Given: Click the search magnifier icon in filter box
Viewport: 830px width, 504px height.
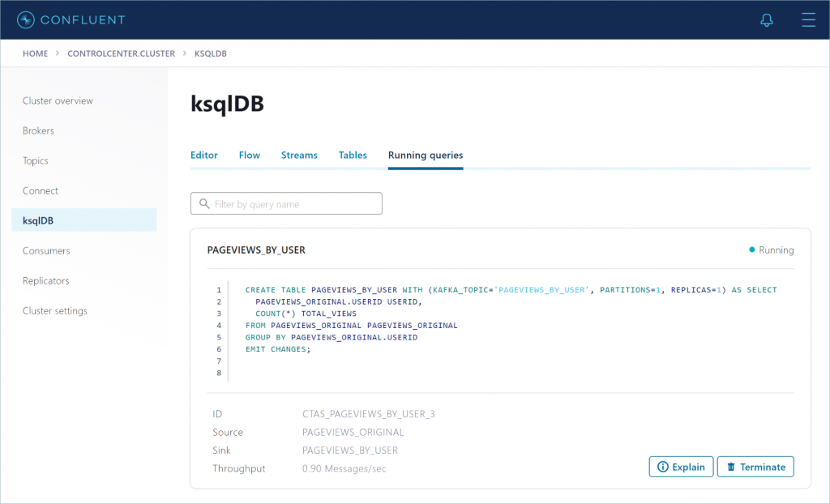Looking at the screenshot, I should (203, 204).
